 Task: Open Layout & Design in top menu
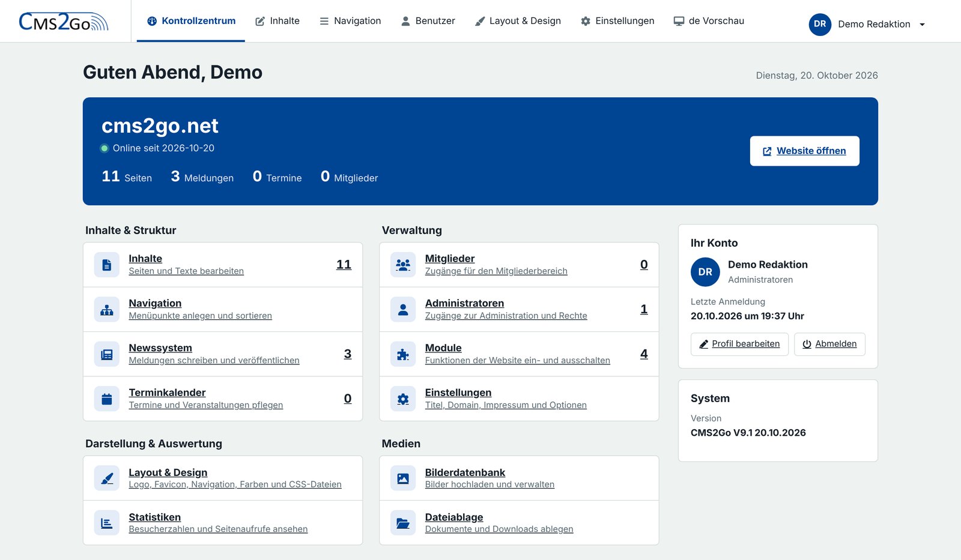[518, 21]
